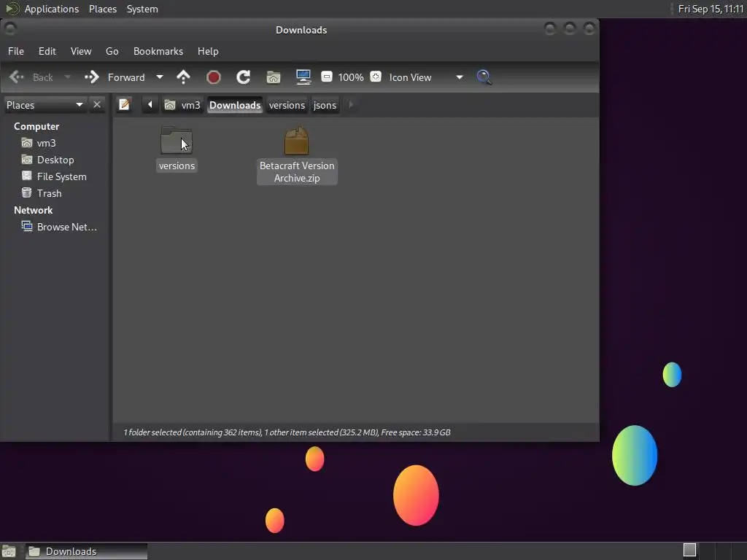
Task: Click the window menu button in title bar
Action: [10, 28]
